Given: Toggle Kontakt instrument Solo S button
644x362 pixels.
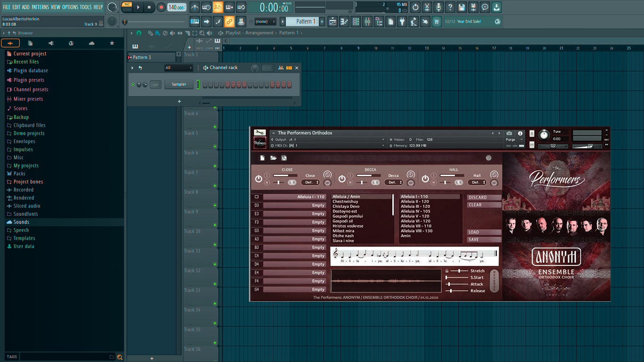Looking at the screenshot, I should tap(532, 133).
